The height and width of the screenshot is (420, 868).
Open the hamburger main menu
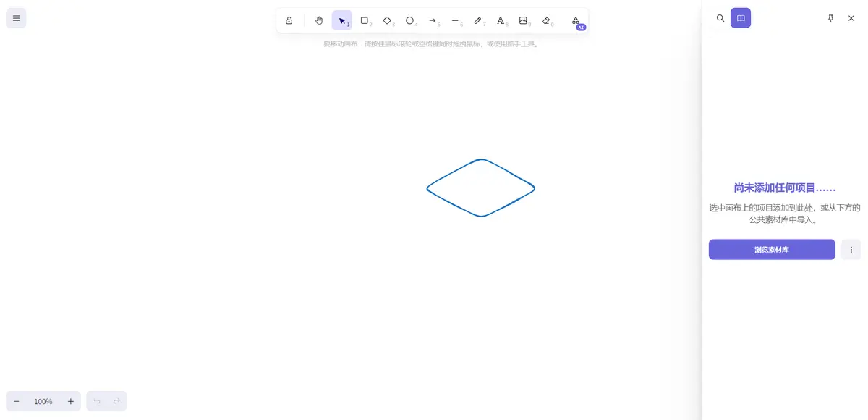tap(16, 17)
